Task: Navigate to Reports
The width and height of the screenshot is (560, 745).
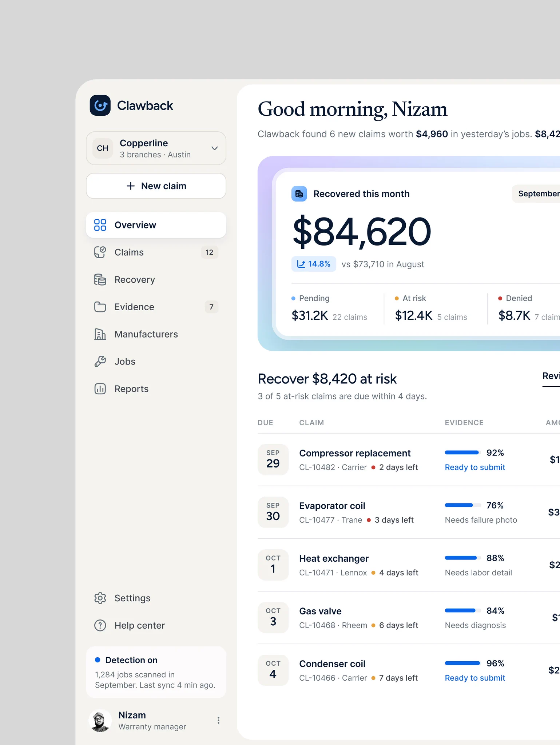Action: 156,389
